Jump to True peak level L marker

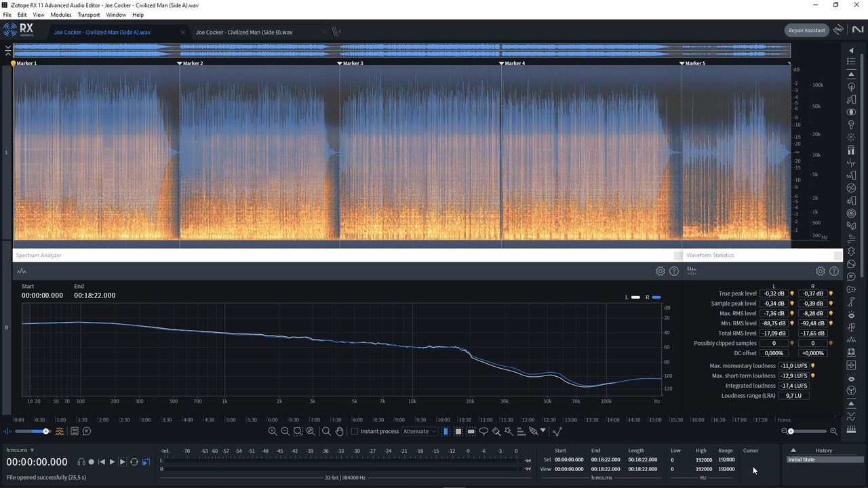click(x=791, y=293)
